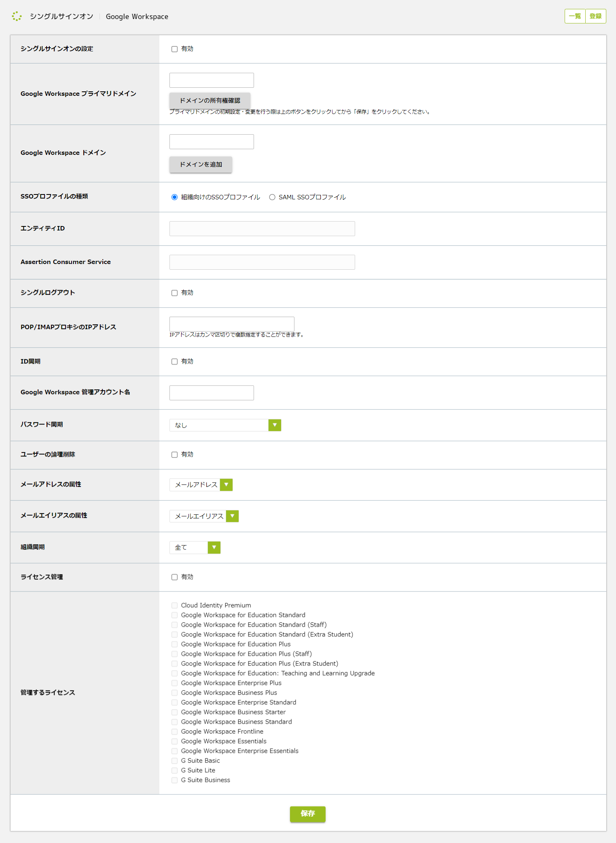Click the POP/IMAPプロキシのIPアドレス input field

point(232,324)
